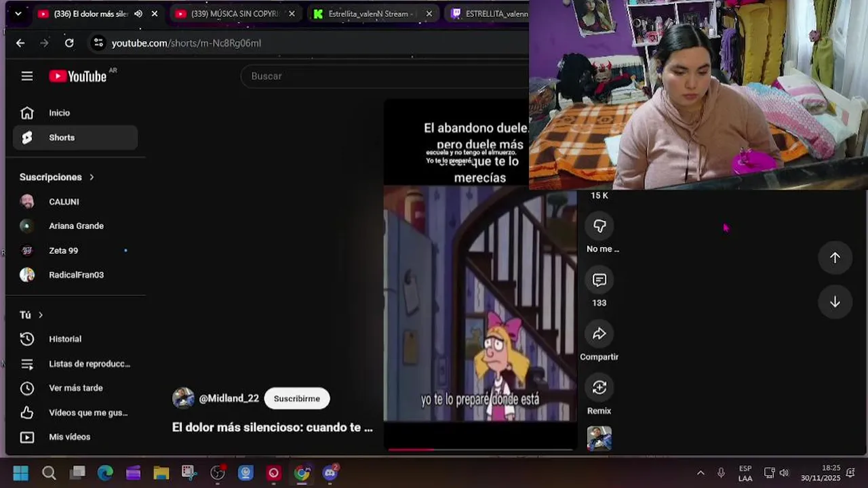Viewport: 868px width, 488px height.
Task: Click the microphone icon in system tray
Action: pos(722,473)
